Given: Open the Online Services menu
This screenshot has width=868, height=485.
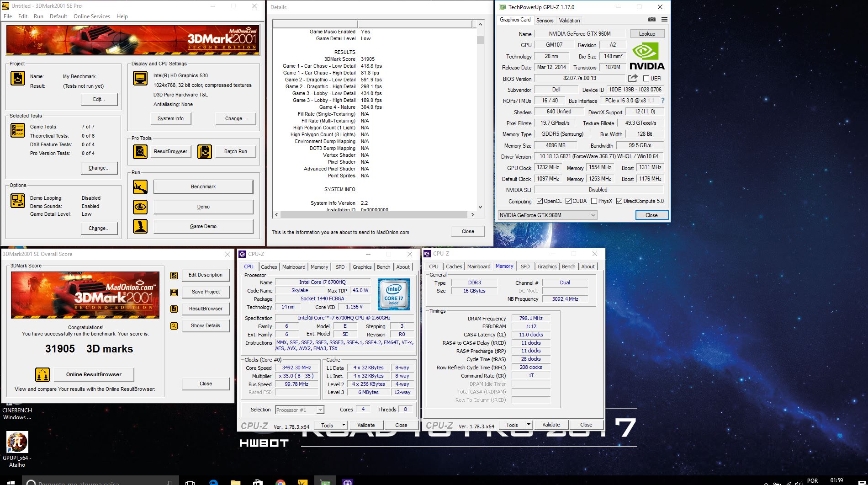Looking at the screenshot, I should pos(92,16).
